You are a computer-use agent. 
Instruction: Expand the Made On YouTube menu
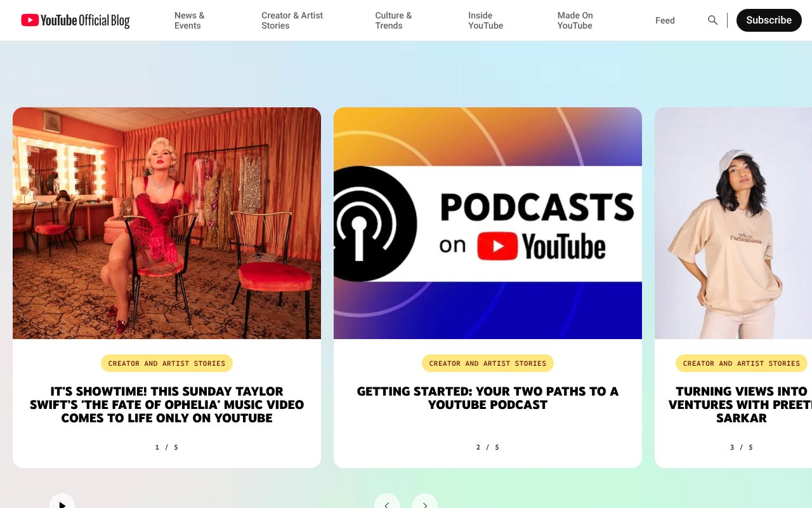point(575,20)
